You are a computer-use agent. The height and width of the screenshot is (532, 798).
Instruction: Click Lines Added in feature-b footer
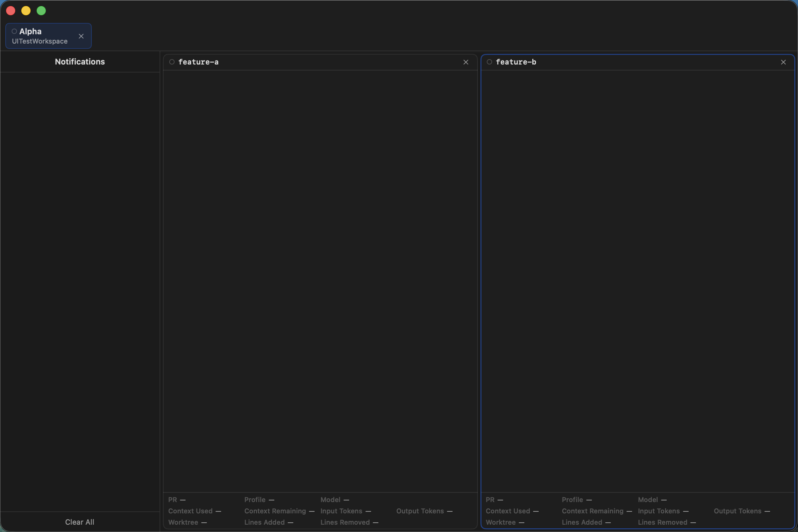pyautogui.click(x=582, y=522)
